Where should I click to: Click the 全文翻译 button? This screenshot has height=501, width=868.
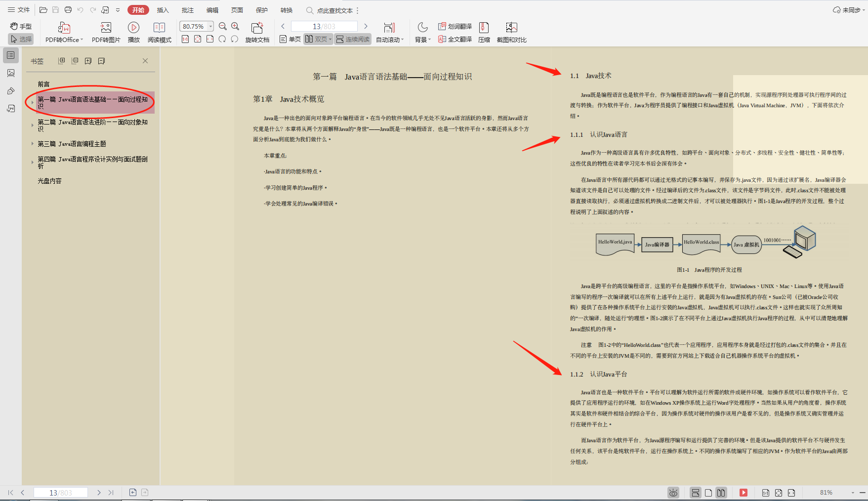455,39
